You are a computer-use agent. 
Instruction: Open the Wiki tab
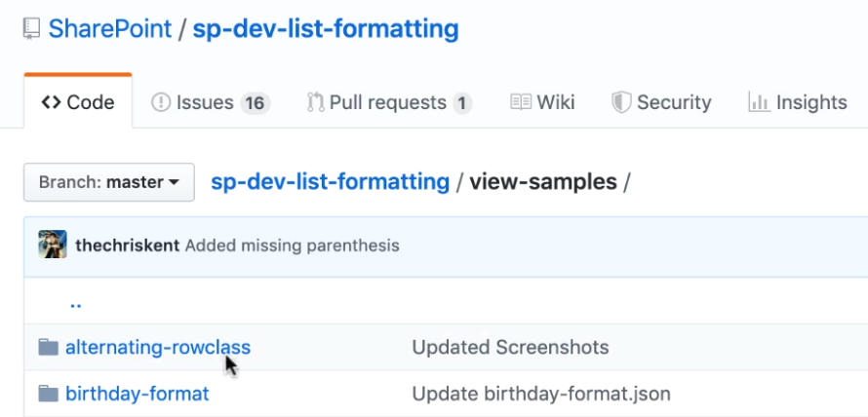[542, 102]
